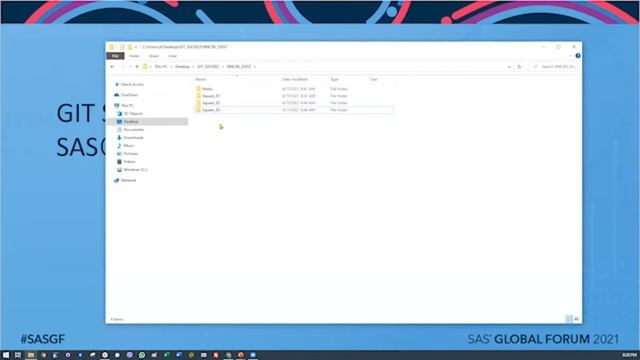
Task: Open Task View on the taskbar
Action: (18, 355)
